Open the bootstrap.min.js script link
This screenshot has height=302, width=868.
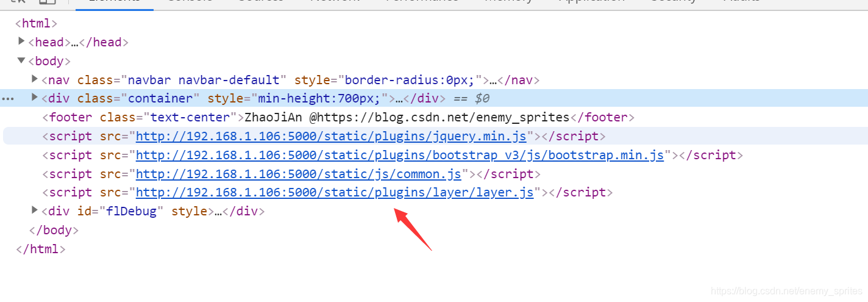coord(400,155)
